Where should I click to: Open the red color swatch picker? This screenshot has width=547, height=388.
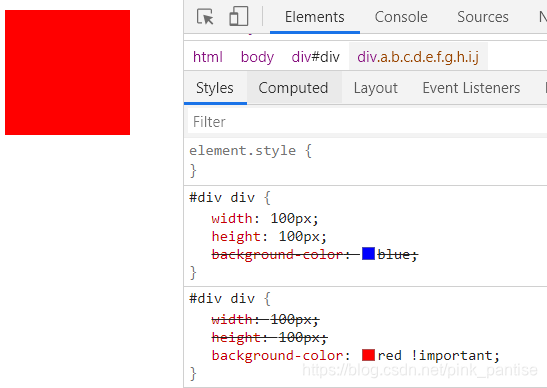[x=368, y=355]
